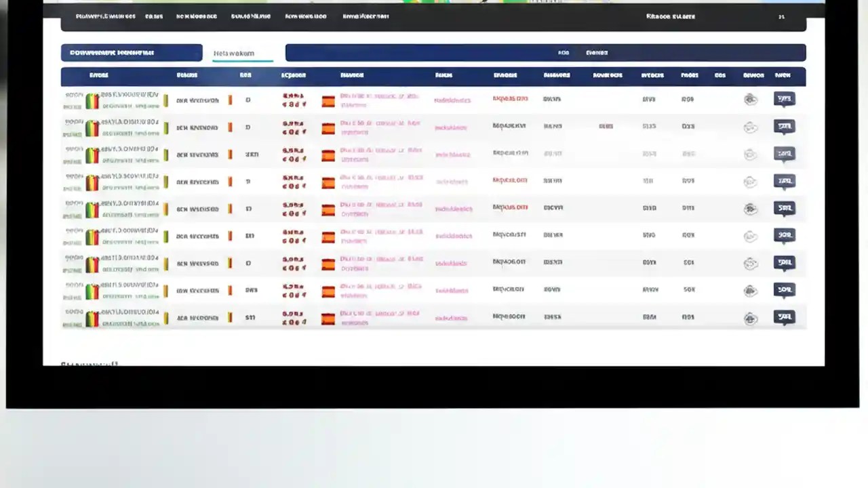Open the circular badge icon in the third row
Screen dimensions: 868x488
(750, 154)
